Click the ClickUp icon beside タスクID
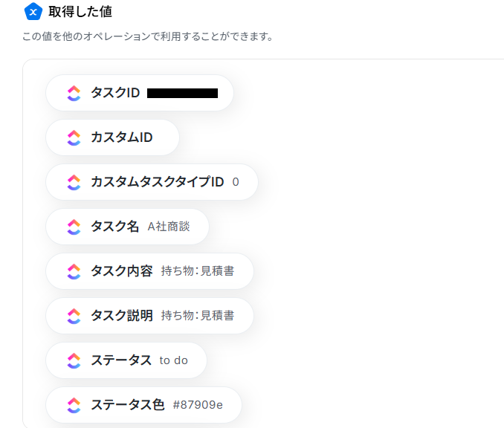This screenshot has height=428, width=504. tap(74, 93)
